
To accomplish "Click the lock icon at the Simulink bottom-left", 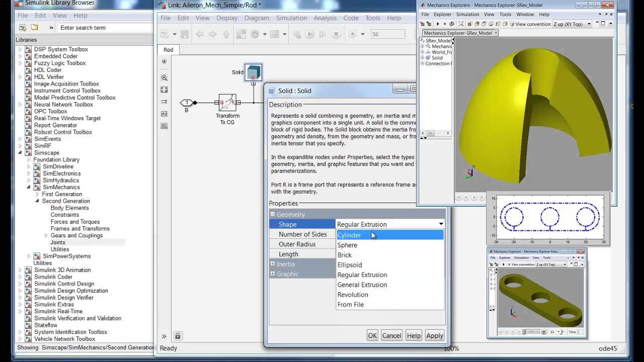I will tap(177, 336).
